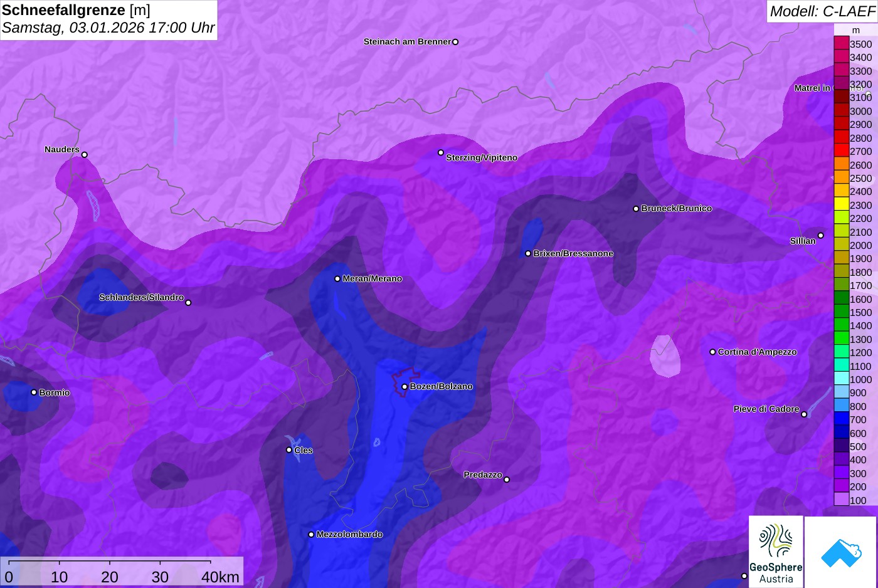Select the Bormio marker dot
This screenshot has width=878, height=588.
pyautogui.click(x=34, y=392)
